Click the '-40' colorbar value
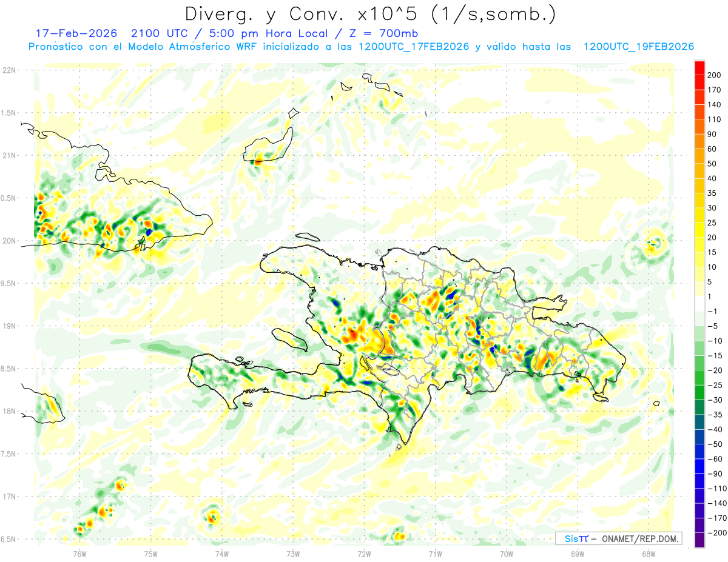Screen dimensions: 728x562 tap(714, 429)
